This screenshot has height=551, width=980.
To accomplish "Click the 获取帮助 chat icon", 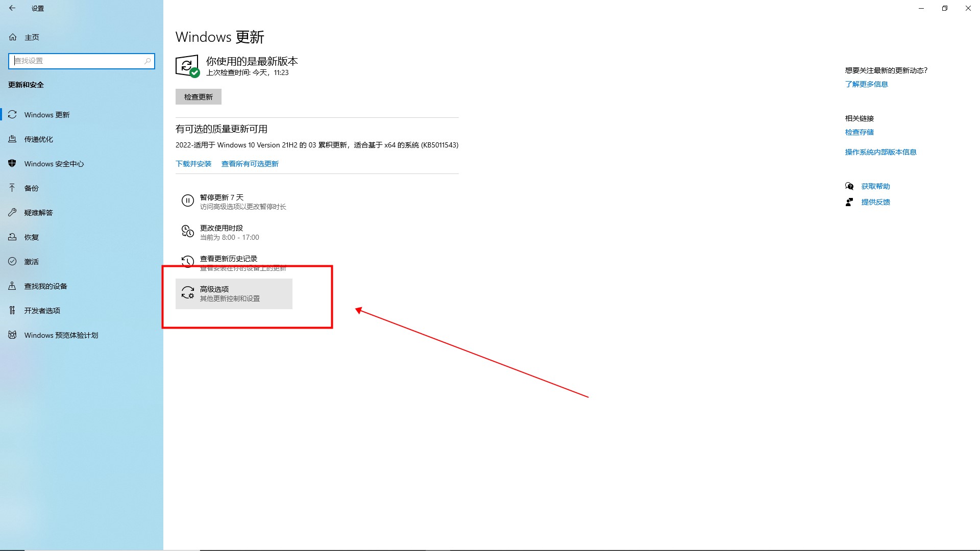I will pos(849,186).
